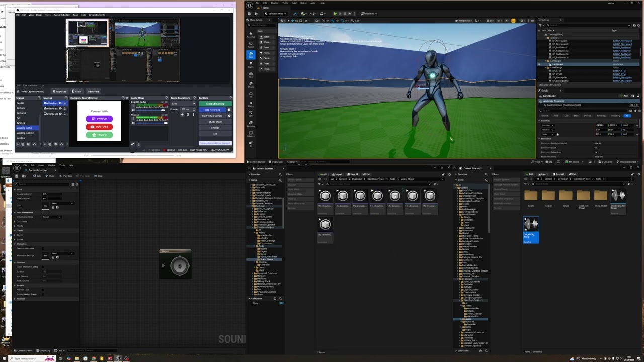The height and width of the screenshot is (362, 644).
Task: Open the Recent category in Place Actors
Action: [251, 45]
